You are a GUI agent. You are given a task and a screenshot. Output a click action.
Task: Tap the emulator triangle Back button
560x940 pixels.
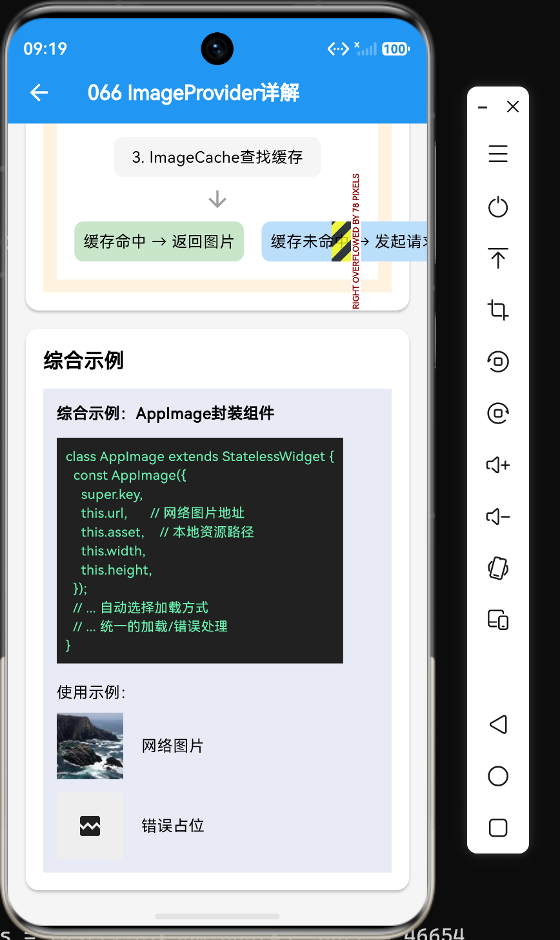coord(498,724)
